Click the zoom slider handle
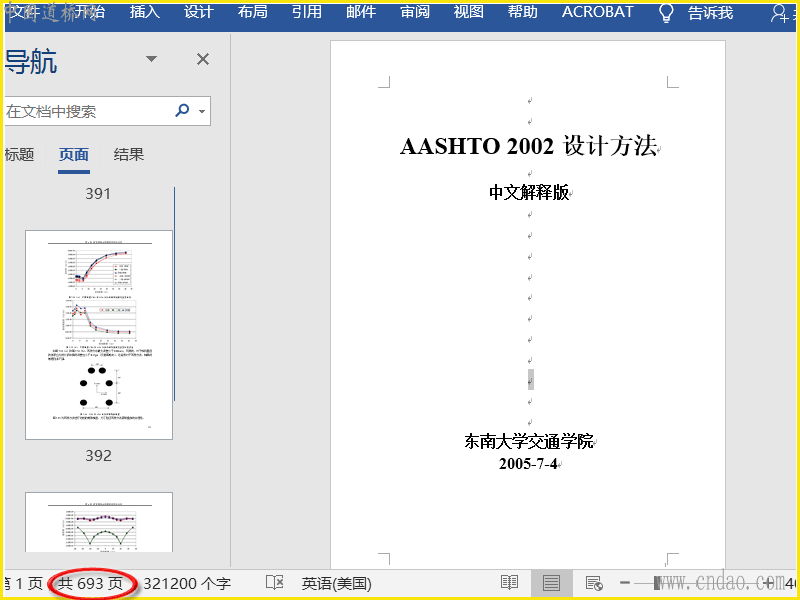Screen dimensions: 800x600 coord(658,583)
